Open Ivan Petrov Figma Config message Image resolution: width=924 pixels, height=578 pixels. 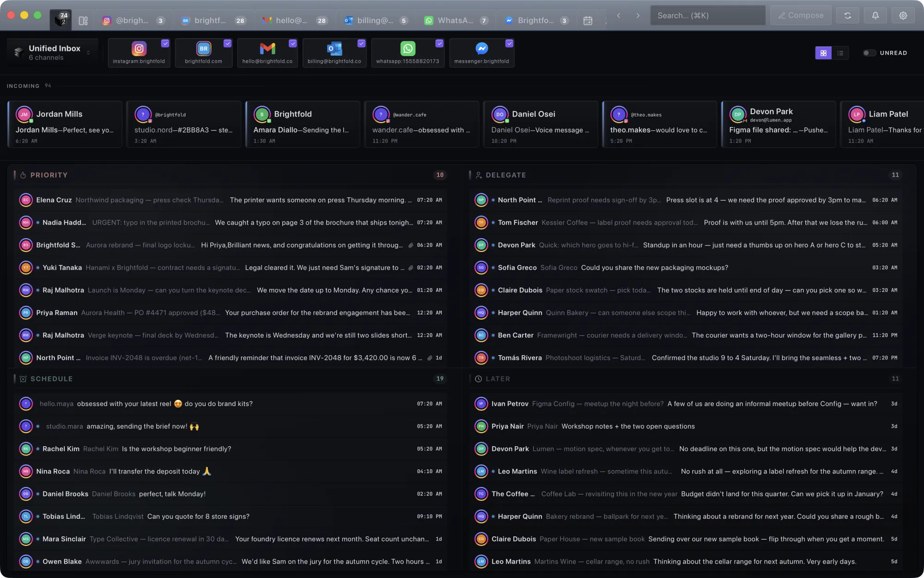[686, 404]
